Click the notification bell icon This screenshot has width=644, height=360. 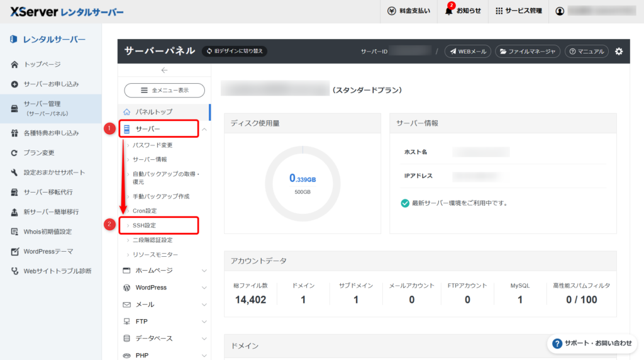coord(448,11)
